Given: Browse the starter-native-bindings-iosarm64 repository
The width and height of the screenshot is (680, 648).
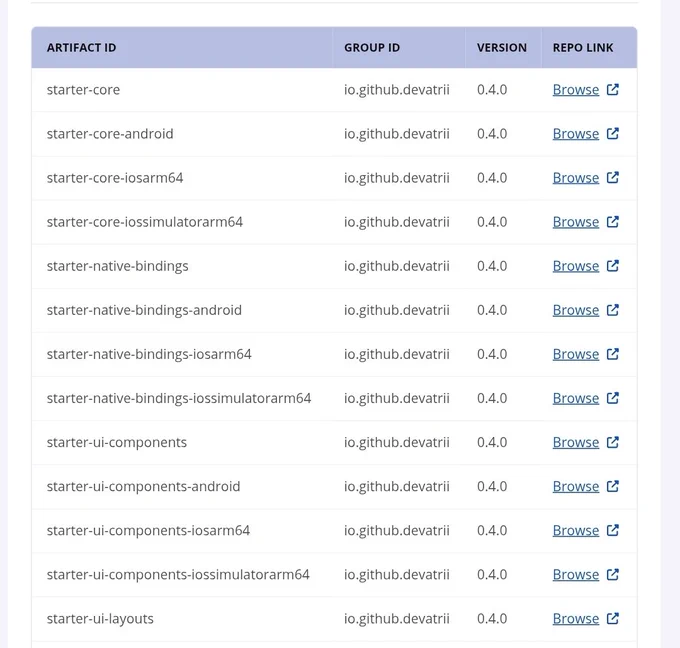Looking at the screenshot, I should pyautogui.click(x=575, y=354).
